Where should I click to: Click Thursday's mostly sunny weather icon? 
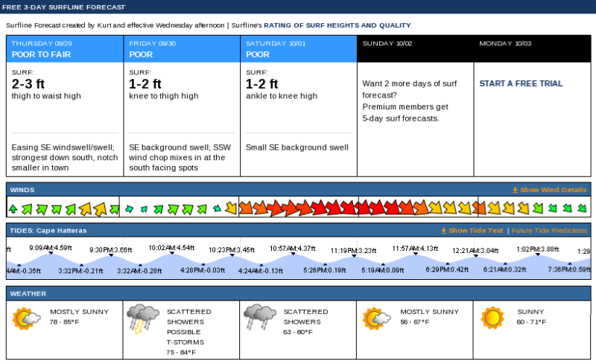[26, 319]
